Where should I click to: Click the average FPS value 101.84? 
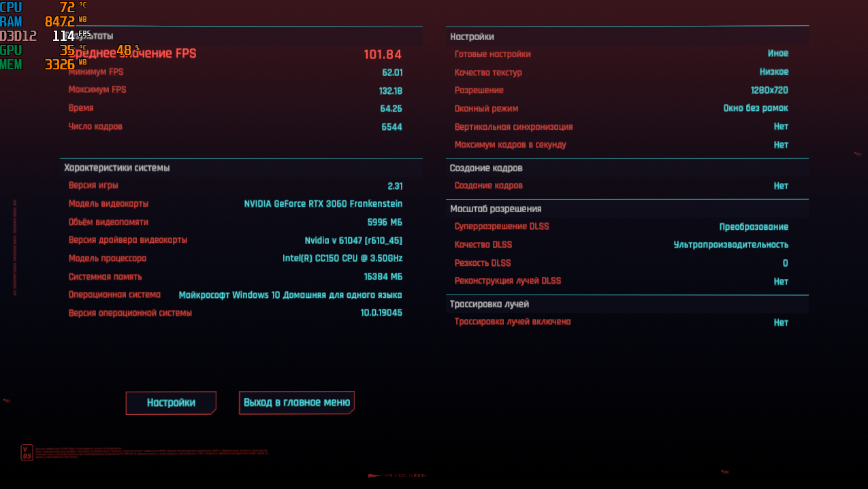point(383,54)
